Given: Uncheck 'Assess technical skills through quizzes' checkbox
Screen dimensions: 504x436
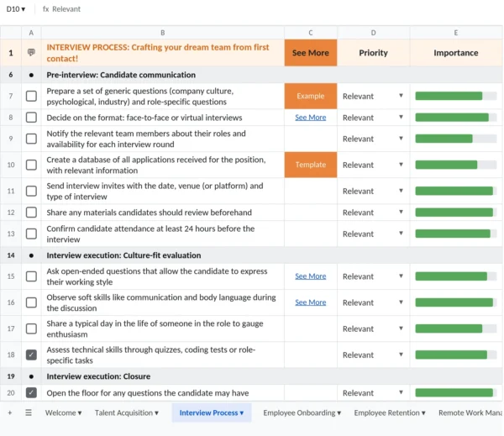Looking at the screenshot, I should (31, 355).
